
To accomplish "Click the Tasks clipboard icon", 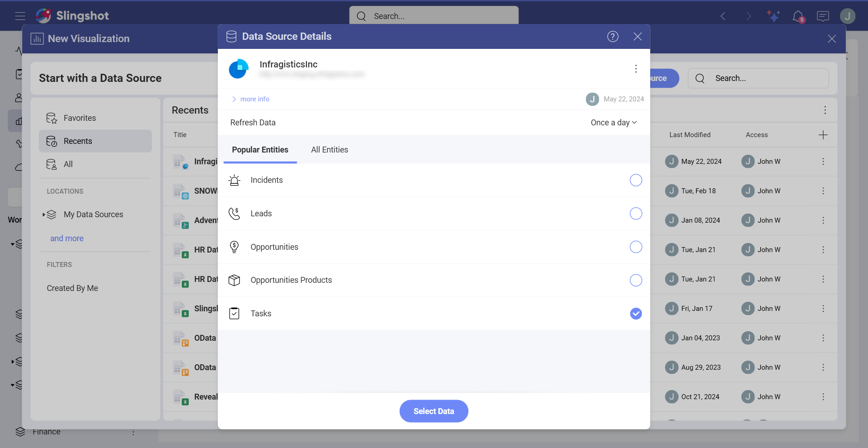I will [234, 314].
